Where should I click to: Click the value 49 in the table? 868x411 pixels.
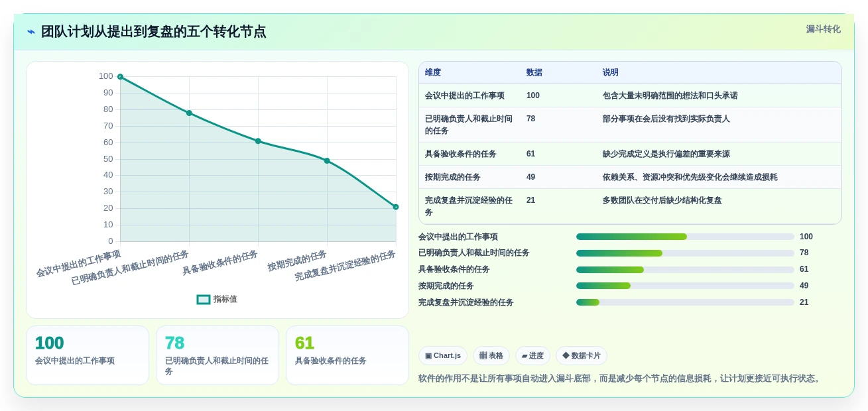click(530, 178)
